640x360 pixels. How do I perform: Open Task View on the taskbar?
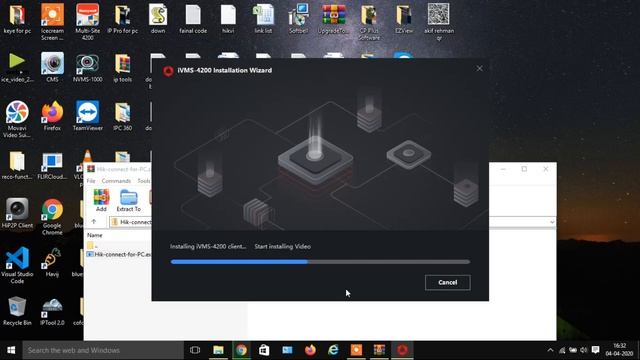pos(195,350)
